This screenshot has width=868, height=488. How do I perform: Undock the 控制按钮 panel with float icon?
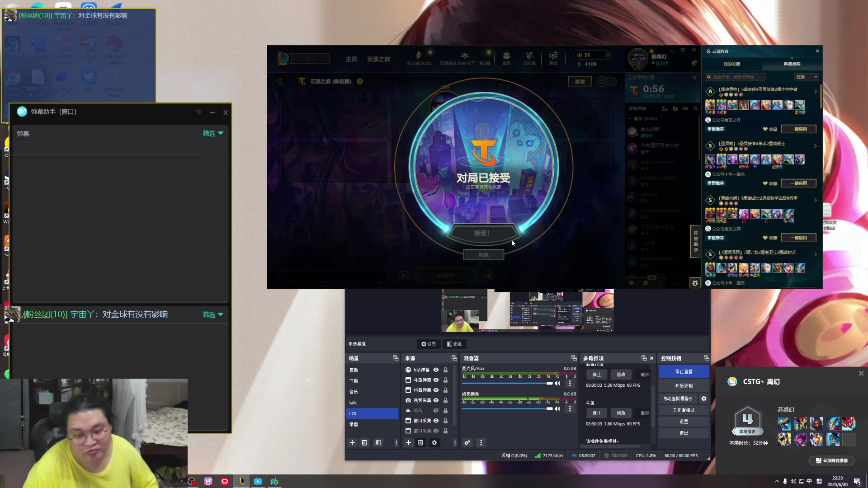706,358
